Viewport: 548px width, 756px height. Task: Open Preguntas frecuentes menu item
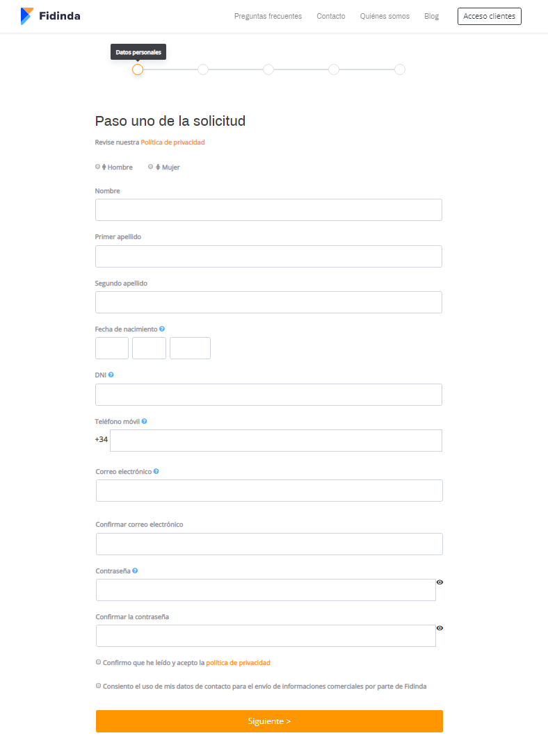[268, 17]
